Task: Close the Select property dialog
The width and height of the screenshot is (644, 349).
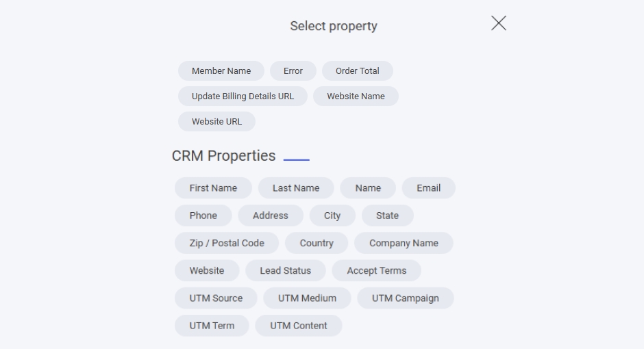Action: click(498, 23)
